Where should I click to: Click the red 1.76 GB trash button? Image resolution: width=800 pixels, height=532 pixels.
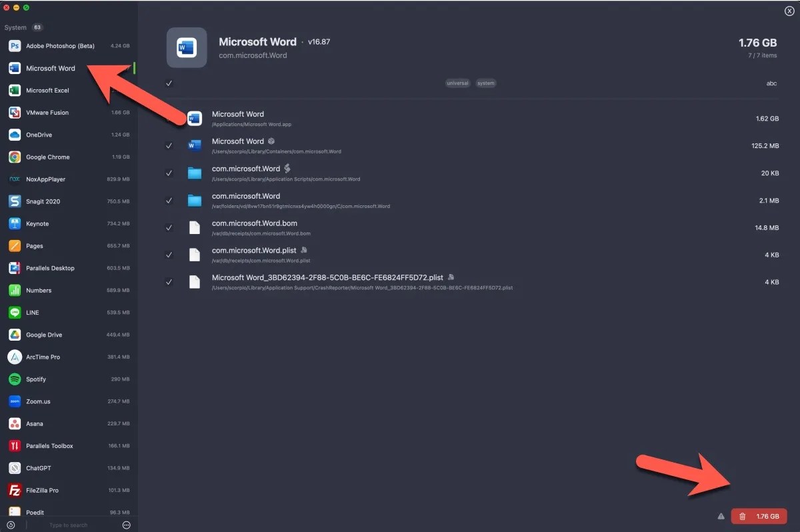(759, 517)
